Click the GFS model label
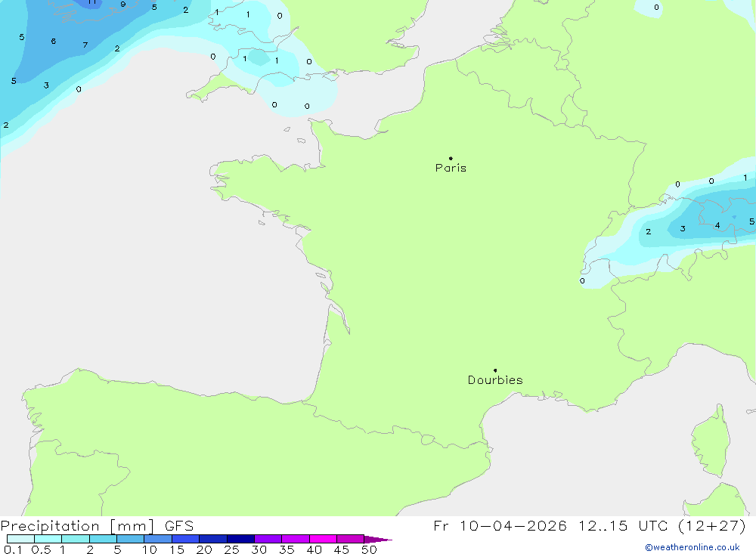756x554 pixels. (179, 526)
